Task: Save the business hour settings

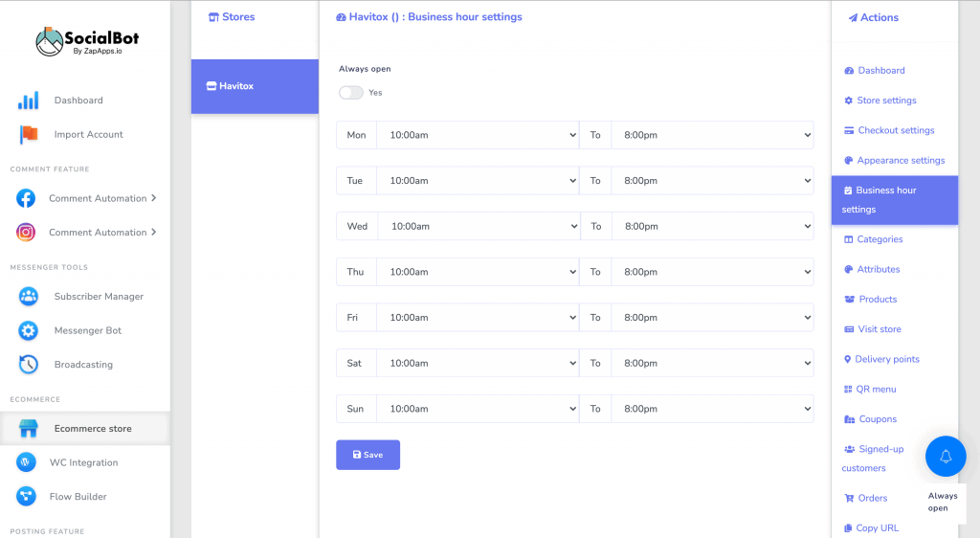Action: (x=367, y=455)
